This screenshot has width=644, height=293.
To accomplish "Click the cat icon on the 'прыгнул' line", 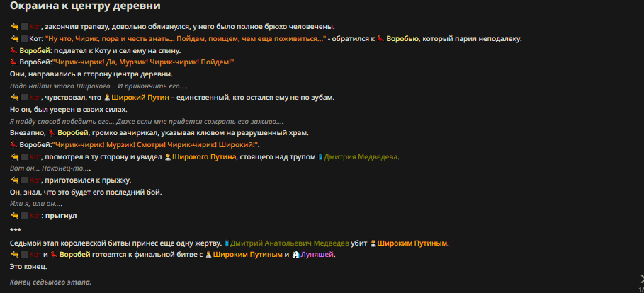I will click(x=14, y=215).
